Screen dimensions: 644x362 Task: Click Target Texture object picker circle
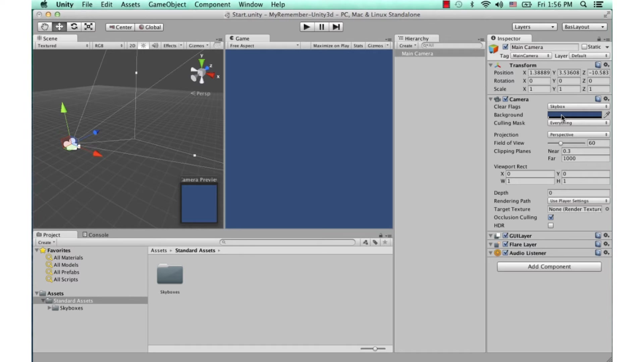click(x=607, y=209)
